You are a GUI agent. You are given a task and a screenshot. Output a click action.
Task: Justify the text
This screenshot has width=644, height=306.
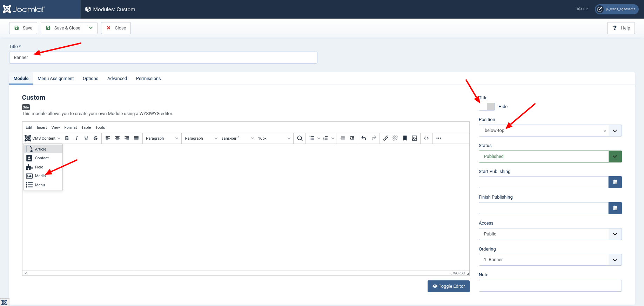click(136, 138)
